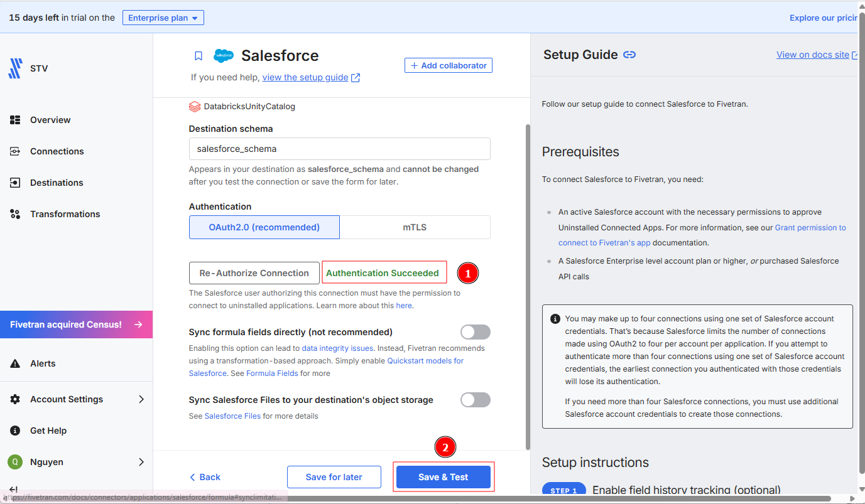Click the bookmark icon beside Salesforce title

(199, 56)
